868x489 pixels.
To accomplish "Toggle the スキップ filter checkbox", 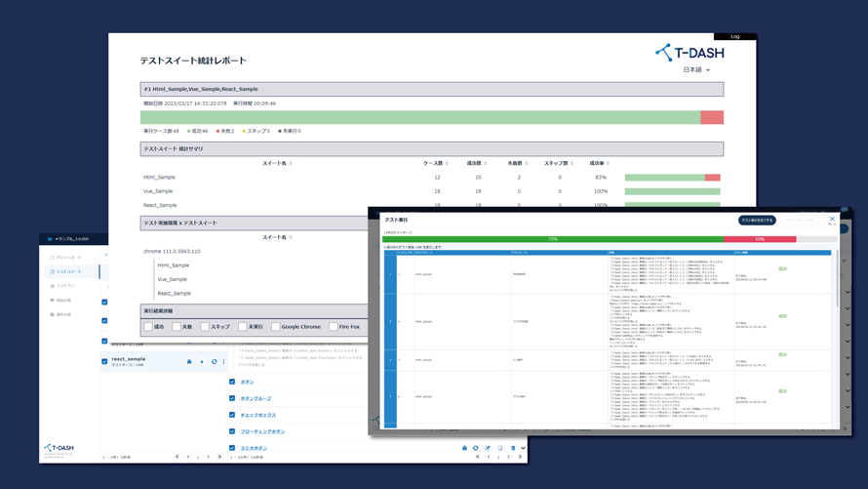I will 205,327.
